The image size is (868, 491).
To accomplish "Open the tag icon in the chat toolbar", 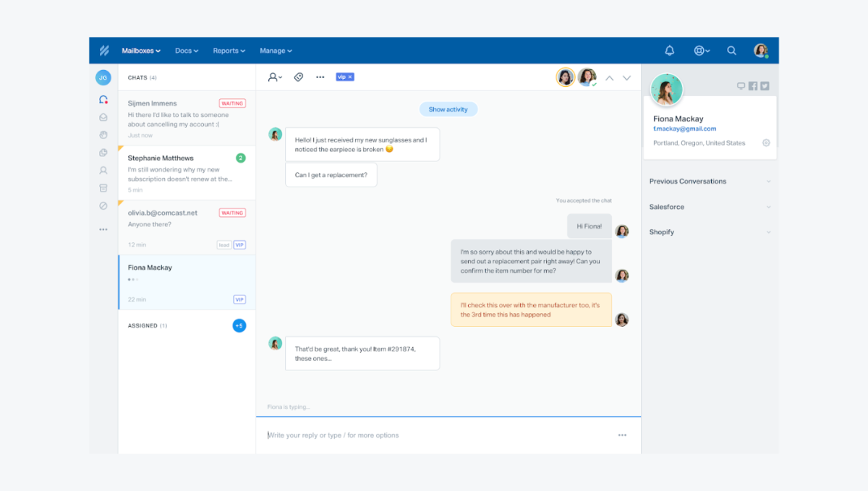I will pos(298,77).
